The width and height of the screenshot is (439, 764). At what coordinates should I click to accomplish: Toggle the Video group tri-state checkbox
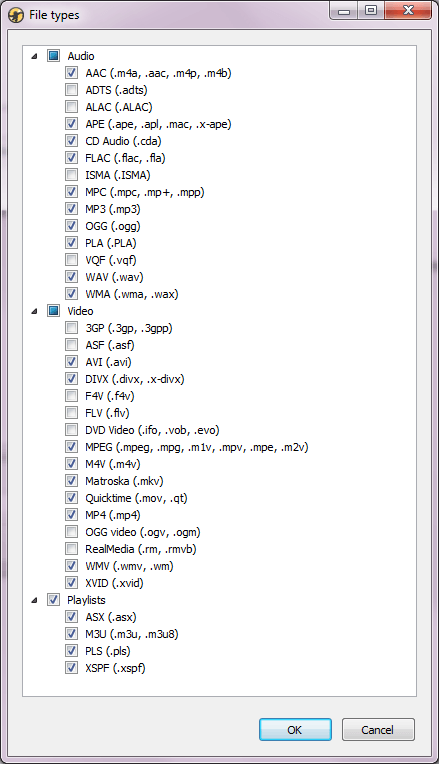pyautogui.click(x=54, y=310)
